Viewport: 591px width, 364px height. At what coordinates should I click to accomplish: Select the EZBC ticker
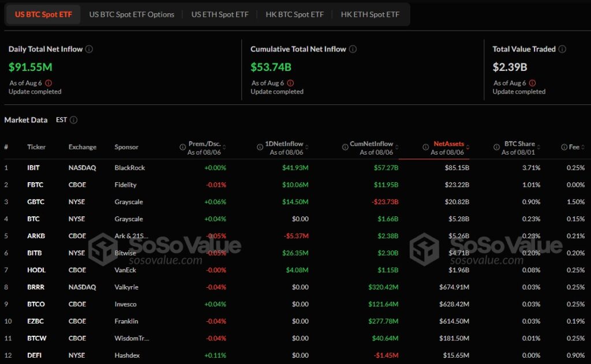click(x=35, y=321)
